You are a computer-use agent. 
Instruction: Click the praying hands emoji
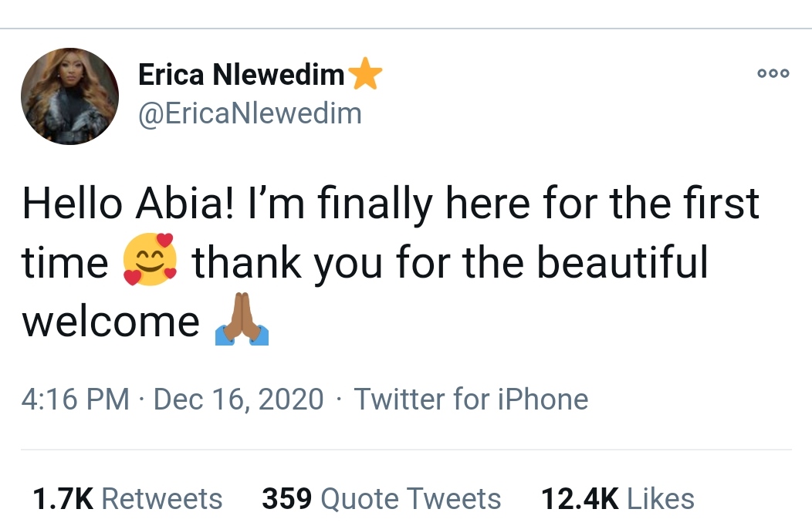[x=242, y=318]
